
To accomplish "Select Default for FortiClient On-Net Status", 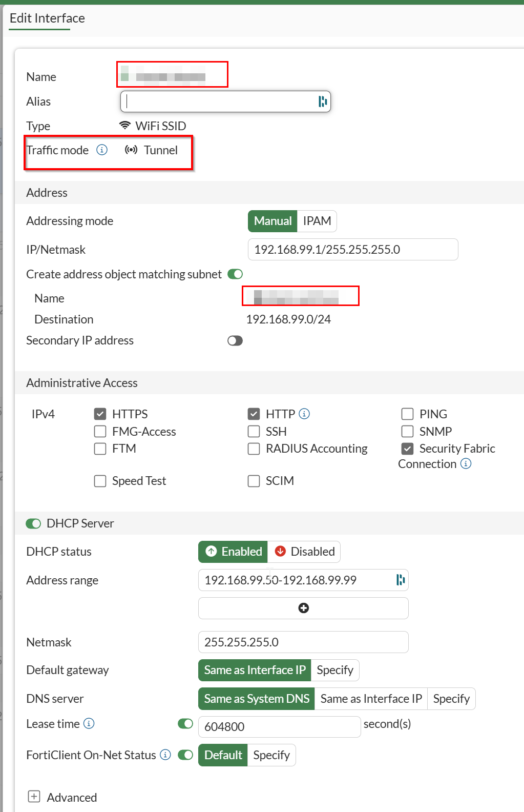I will coord(223,755).
